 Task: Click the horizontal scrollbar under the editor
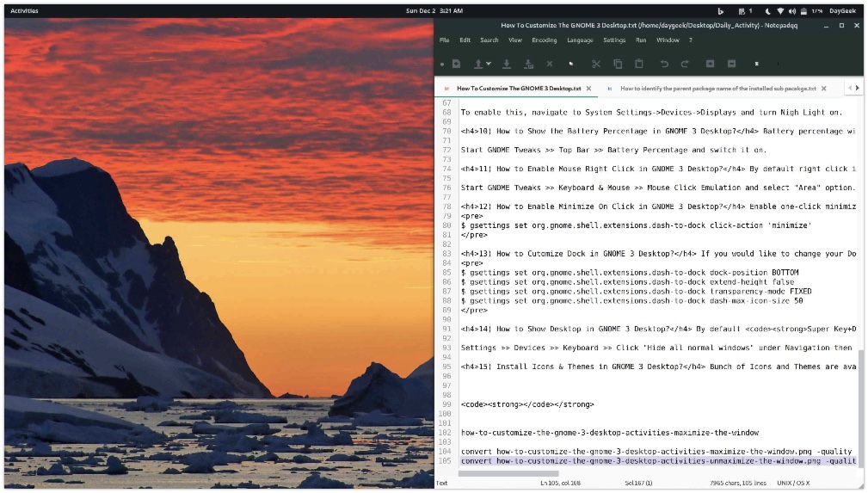click(x=508, y=472)
